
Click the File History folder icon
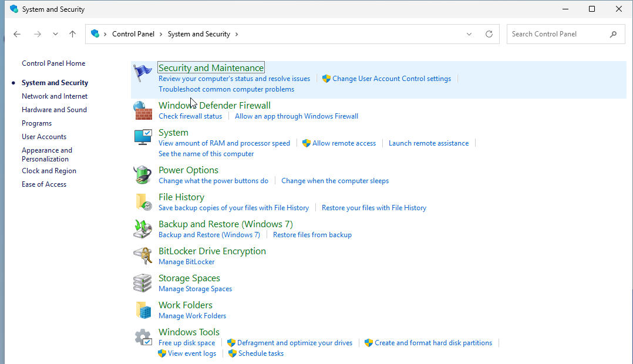click(x=143, y=202)
